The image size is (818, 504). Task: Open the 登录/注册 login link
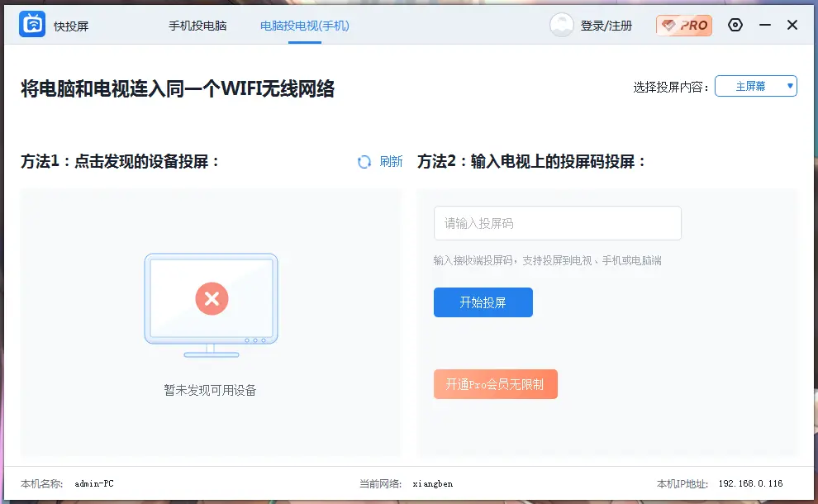click(606, 26)
